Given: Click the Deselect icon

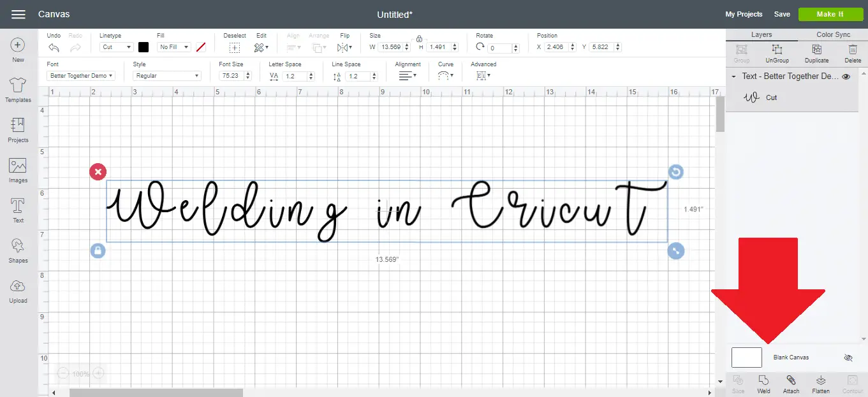Looking at the screenshot, I should pos(235,48).
